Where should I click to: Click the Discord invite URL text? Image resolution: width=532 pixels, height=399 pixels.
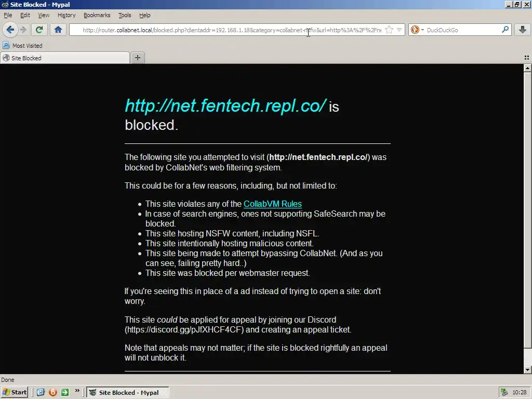(x=185, y=329)
